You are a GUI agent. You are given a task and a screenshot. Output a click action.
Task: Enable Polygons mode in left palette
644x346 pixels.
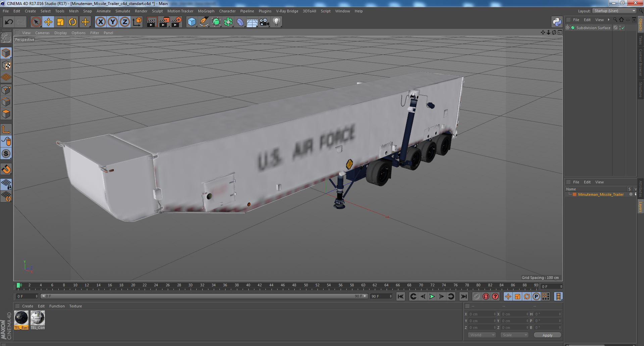click(6, 114)
